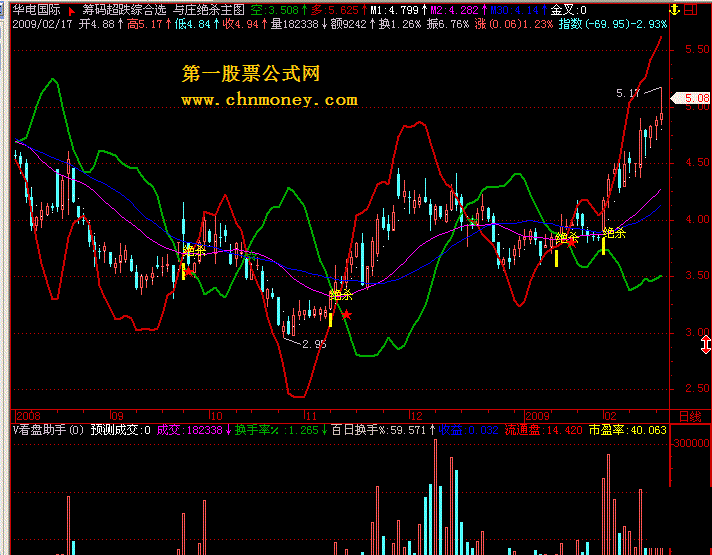The height and width of the screenshot is (555, 712).
Task: Click the red window layout icon
Action: (690, 10)
